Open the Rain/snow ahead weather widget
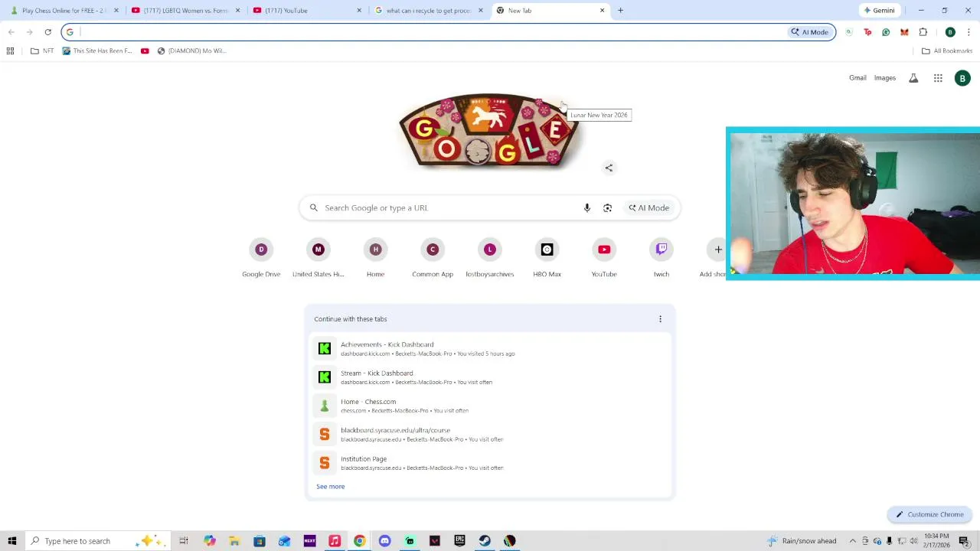This screenshot has width=980, height=551. pos(802,541)
